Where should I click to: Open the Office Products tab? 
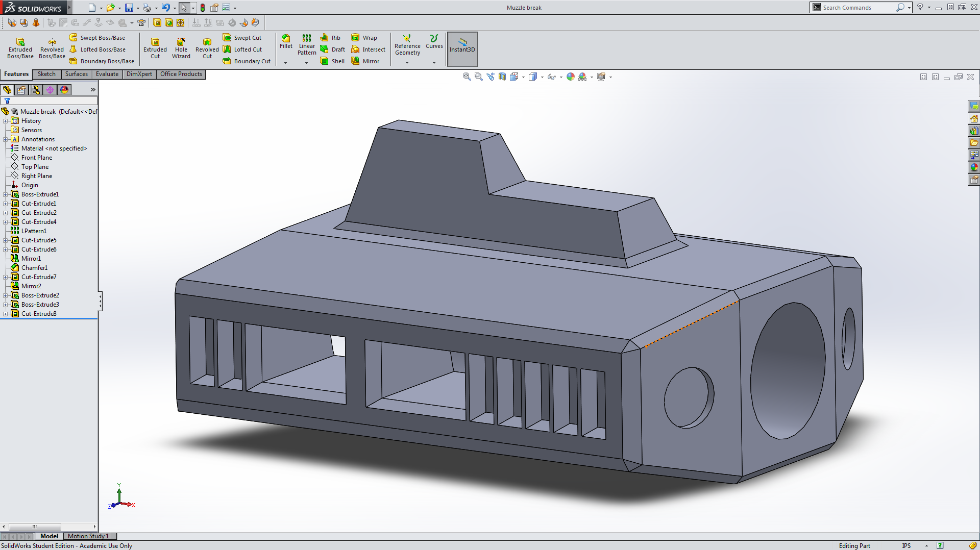click(x=181, y=74)
